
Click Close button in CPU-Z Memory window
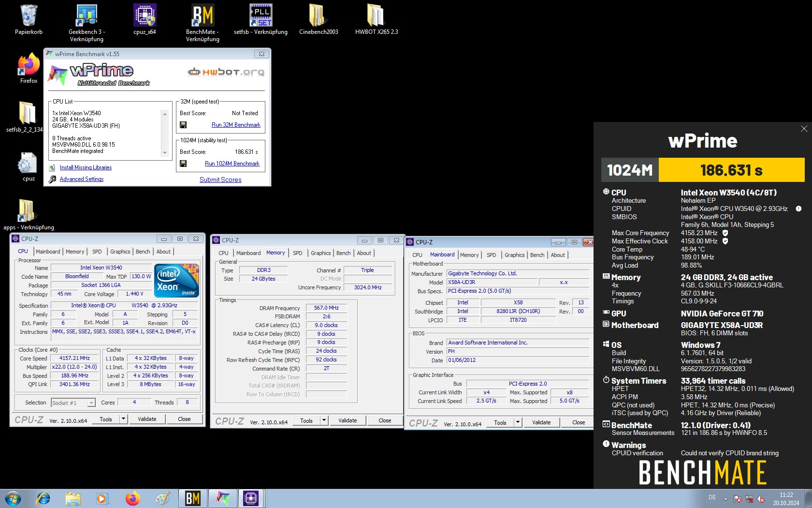pyautogui.click(x=385, y=420)
